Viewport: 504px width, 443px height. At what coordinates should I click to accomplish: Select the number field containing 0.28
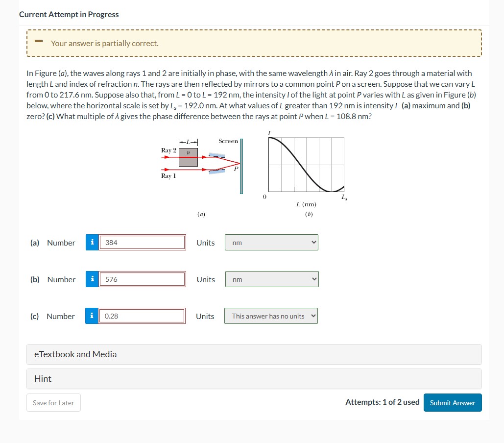coord(141,316)
